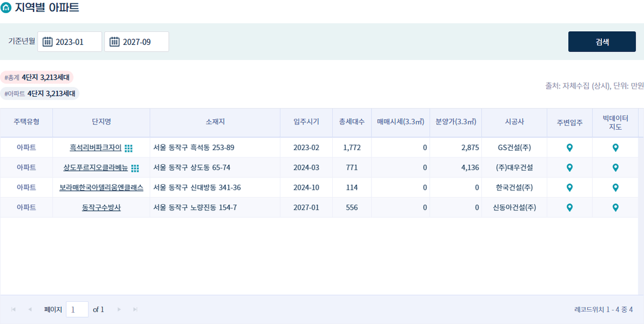Sort by 총세대수 column header
The height and width of the screenshot is (324, 644).
tap(352, 122)
